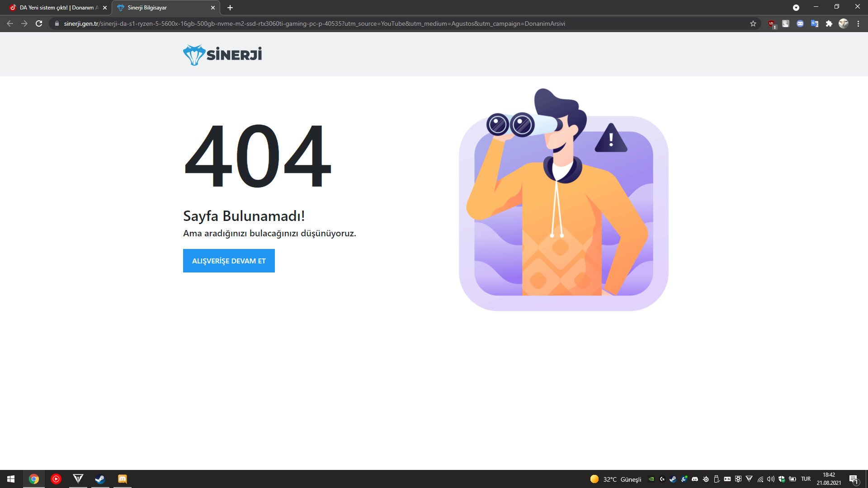Click the cat profile avatar
The width and height of the screenshot is (868, 488).
point(844,23)
